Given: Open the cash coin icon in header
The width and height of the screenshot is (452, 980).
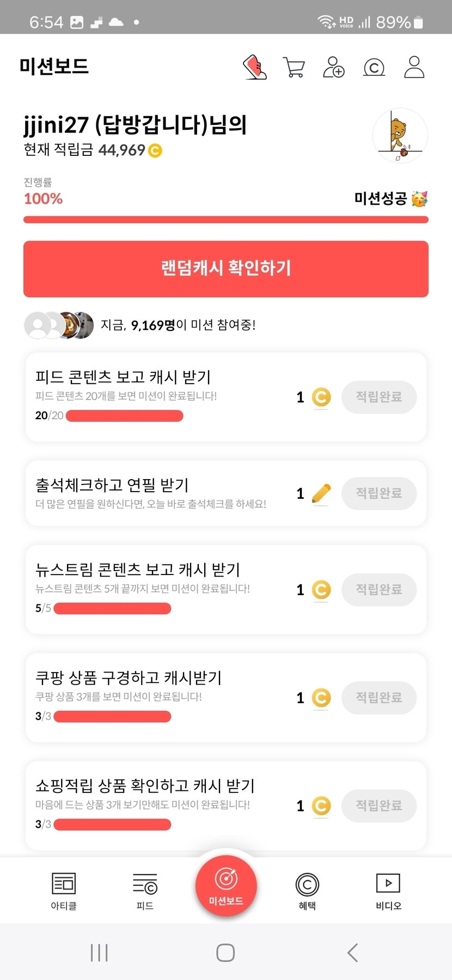Looking at the screenshot, I should [374, 68].
